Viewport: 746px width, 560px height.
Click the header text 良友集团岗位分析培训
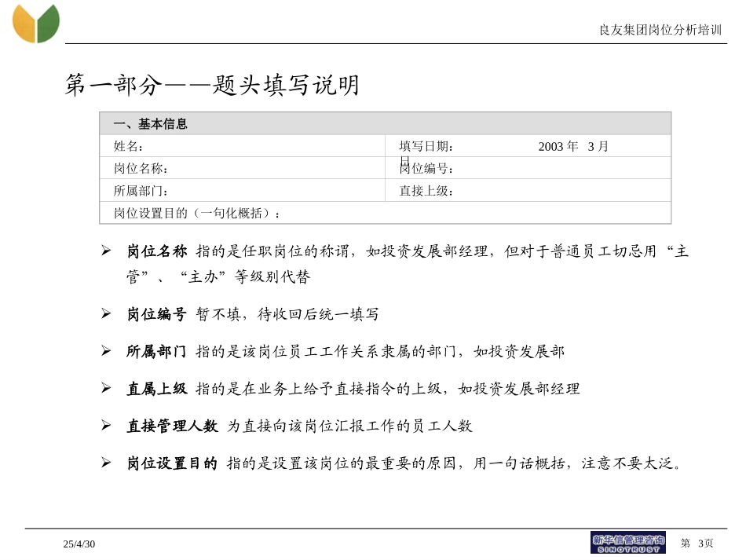(x=660, y=30)
